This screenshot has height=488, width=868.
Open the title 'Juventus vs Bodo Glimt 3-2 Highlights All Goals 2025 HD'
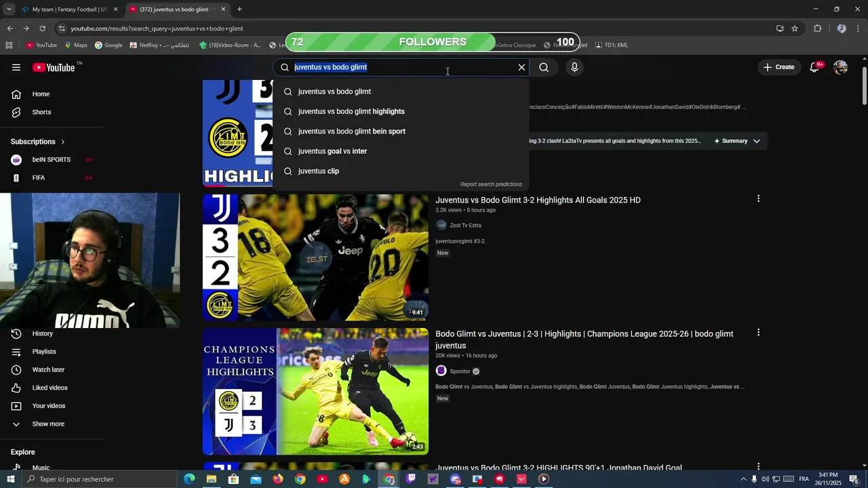coord(538,200)
